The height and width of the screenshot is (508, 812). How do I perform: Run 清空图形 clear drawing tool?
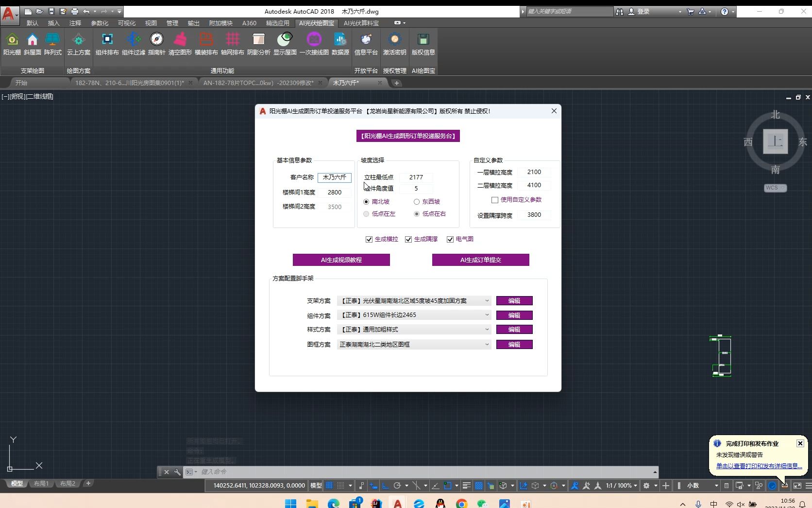180,44
